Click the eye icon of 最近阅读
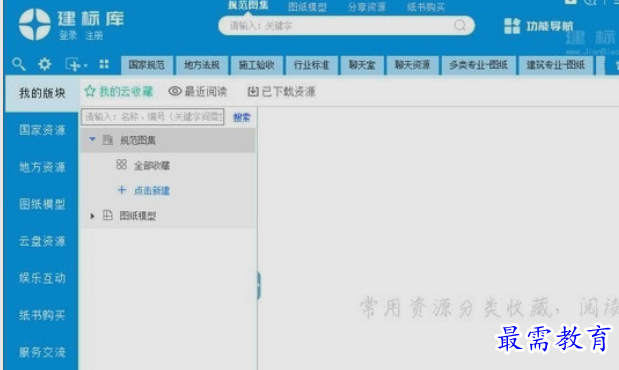The image size is (619, 370). [x=175, y=91]
